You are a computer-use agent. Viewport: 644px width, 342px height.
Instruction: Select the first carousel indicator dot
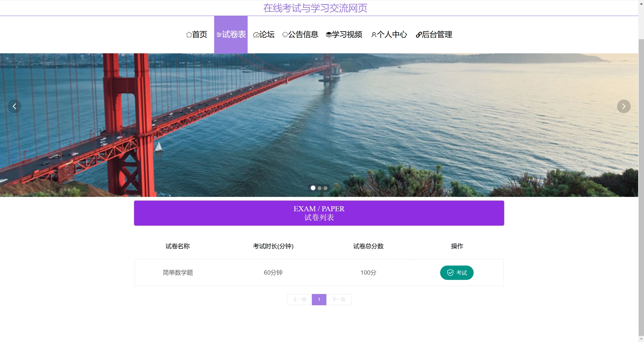[313, 188]
